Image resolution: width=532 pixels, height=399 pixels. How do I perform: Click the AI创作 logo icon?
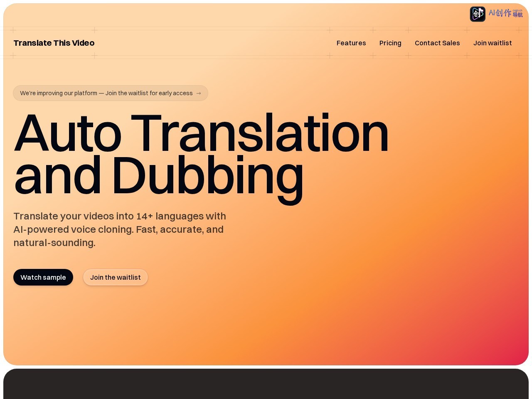tap(478, 14)
